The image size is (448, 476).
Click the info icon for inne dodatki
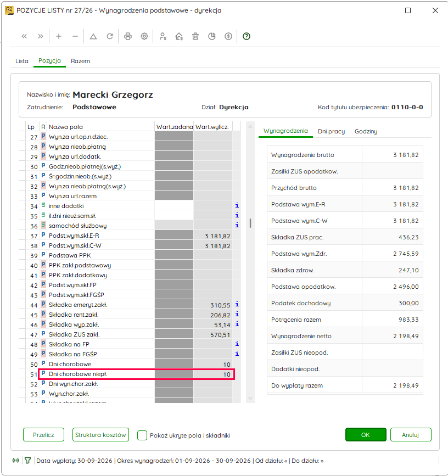(x=237, y=205)
